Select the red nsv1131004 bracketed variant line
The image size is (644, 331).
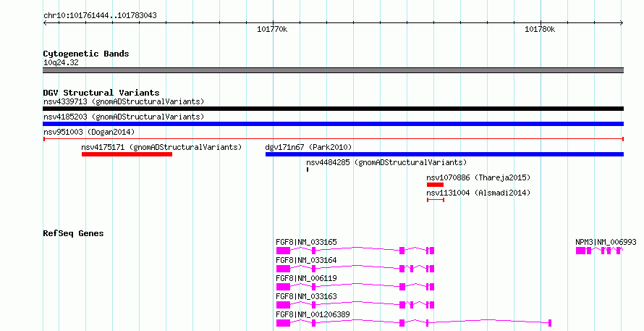coord(436,200)
